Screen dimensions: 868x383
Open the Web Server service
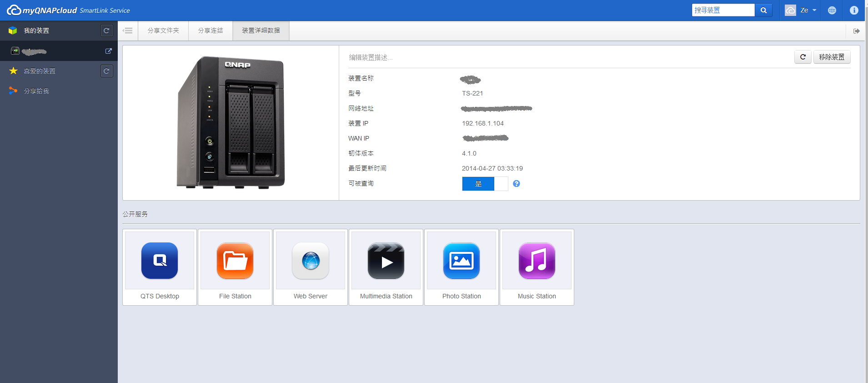pyautogui.click(x=311, y=261)
